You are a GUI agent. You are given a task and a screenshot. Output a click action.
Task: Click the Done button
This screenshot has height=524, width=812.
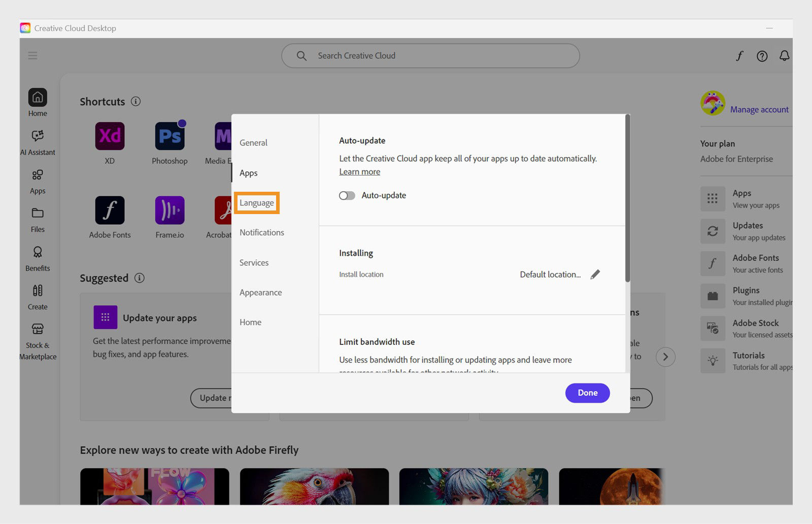coord(588,393)
